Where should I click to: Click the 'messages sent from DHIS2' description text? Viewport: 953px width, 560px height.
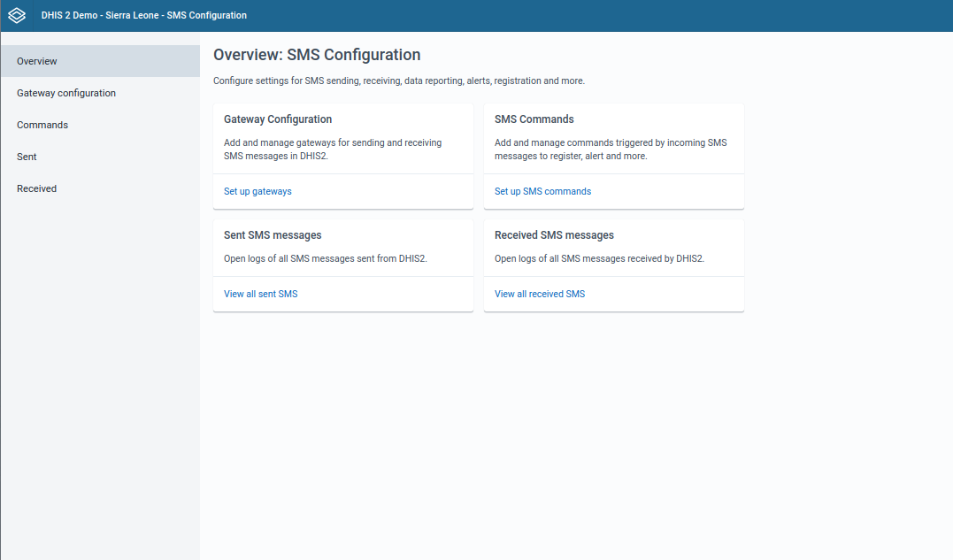326,259
